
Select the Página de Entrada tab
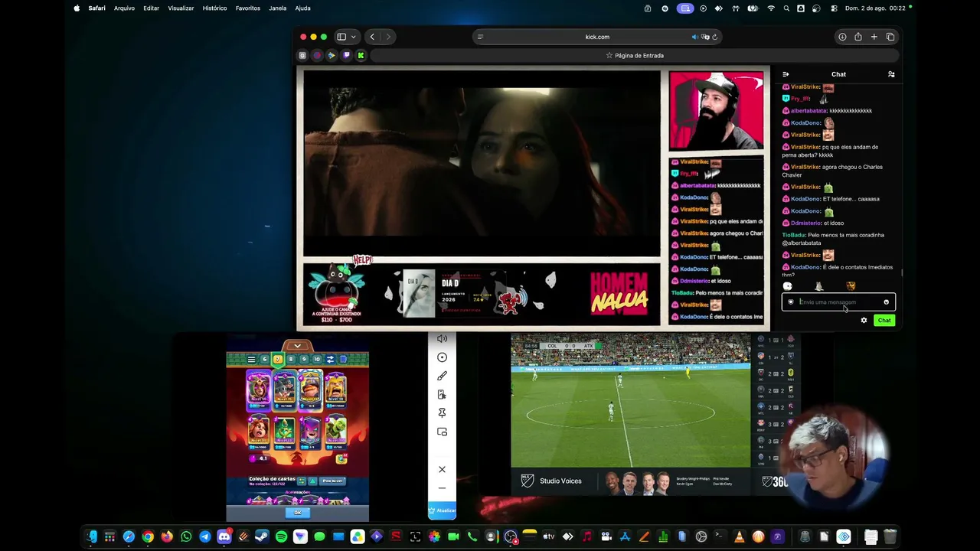tap(635, 55)
